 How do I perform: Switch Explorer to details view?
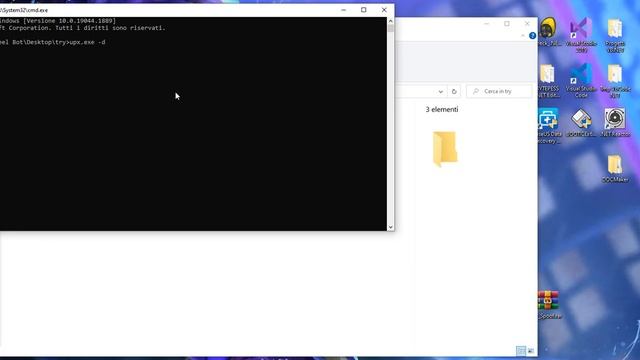click(521, 351)
